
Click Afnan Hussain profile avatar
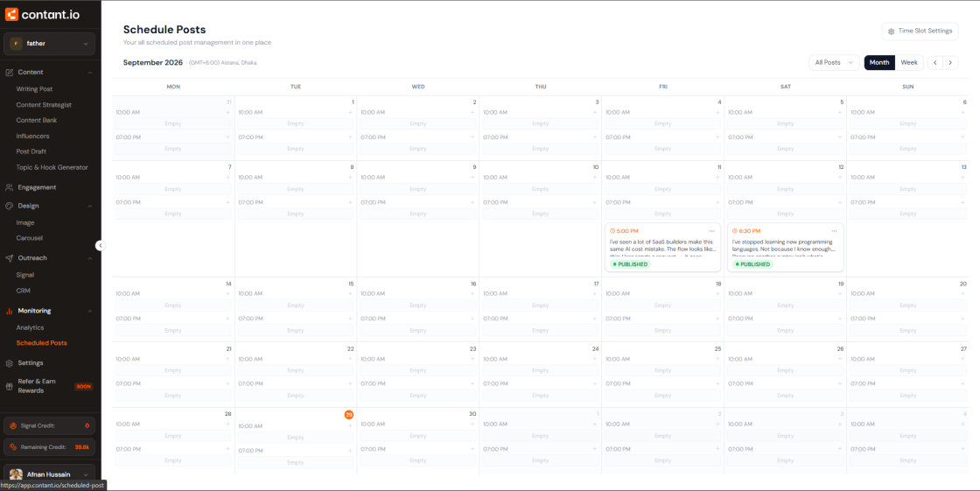[x=16, y=474]
